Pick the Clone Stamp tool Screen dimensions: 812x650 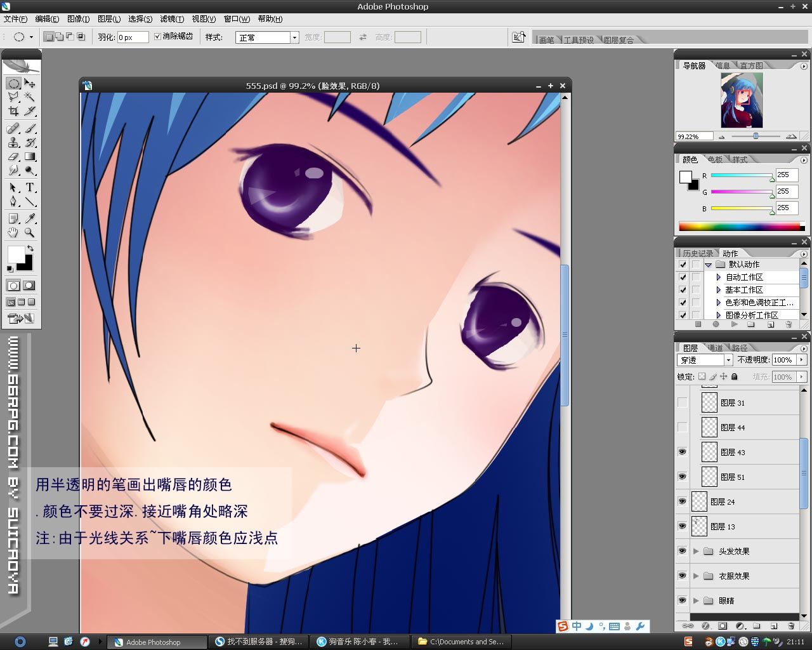point(13,143)
